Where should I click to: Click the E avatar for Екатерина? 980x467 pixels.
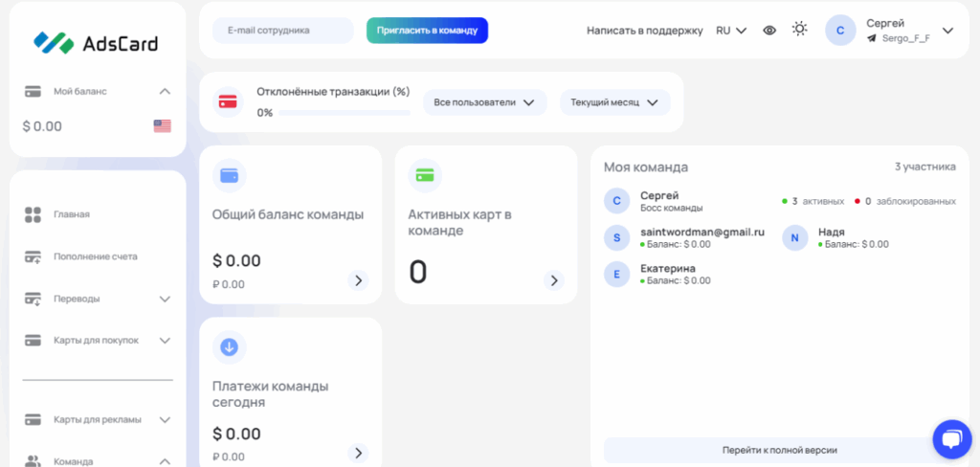(x=617, y=274)
